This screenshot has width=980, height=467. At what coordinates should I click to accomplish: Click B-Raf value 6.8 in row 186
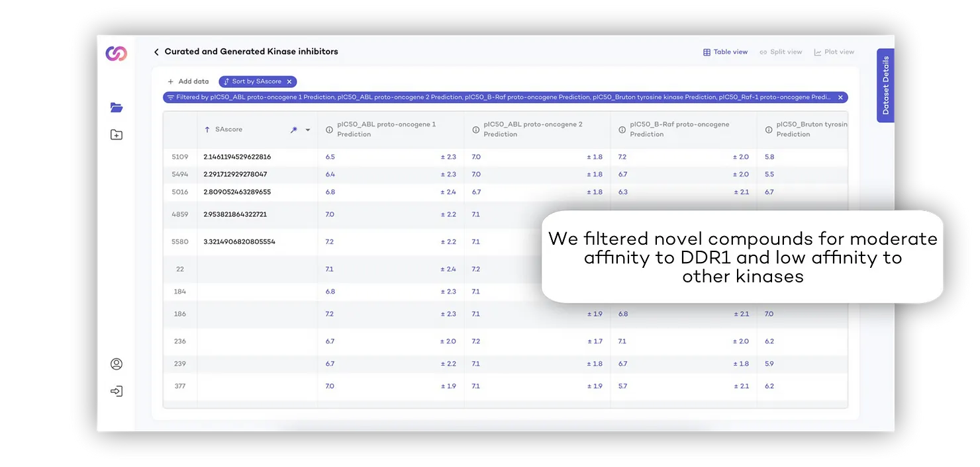click(622, 314)
